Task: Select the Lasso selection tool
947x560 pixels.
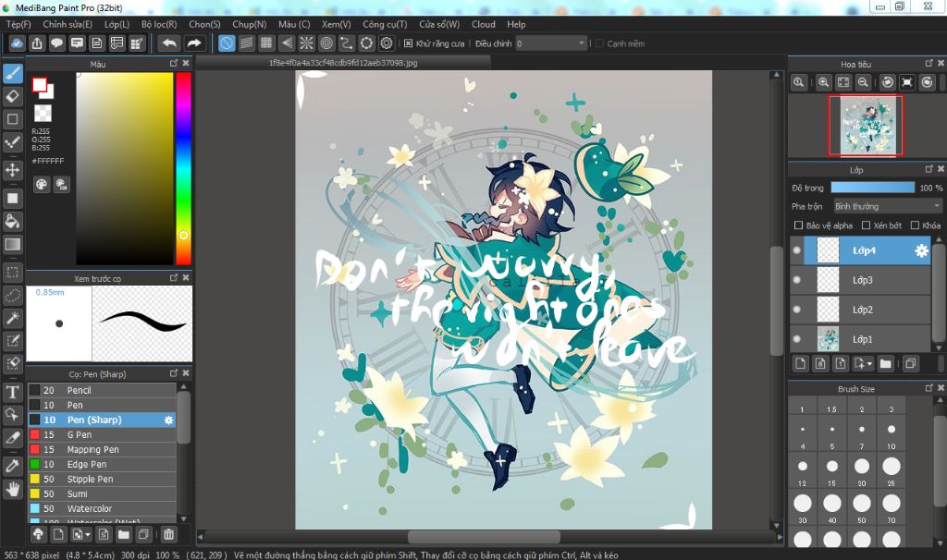Action: (13, 296)
